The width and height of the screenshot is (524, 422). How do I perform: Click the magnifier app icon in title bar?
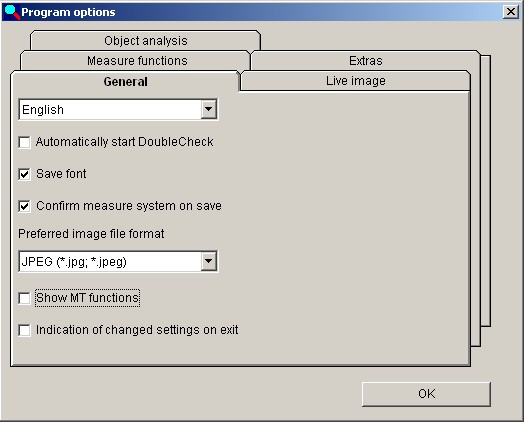point(12,12)
